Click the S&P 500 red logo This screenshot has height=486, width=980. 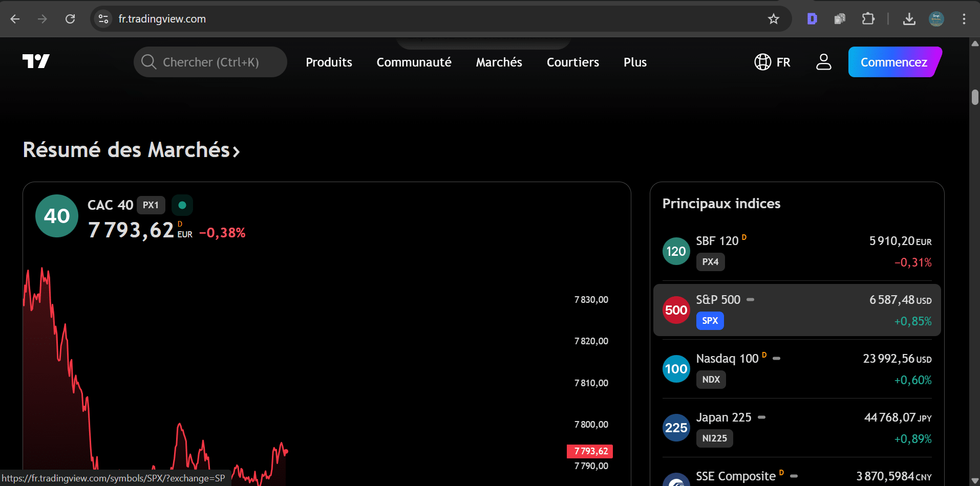point(676,310)
